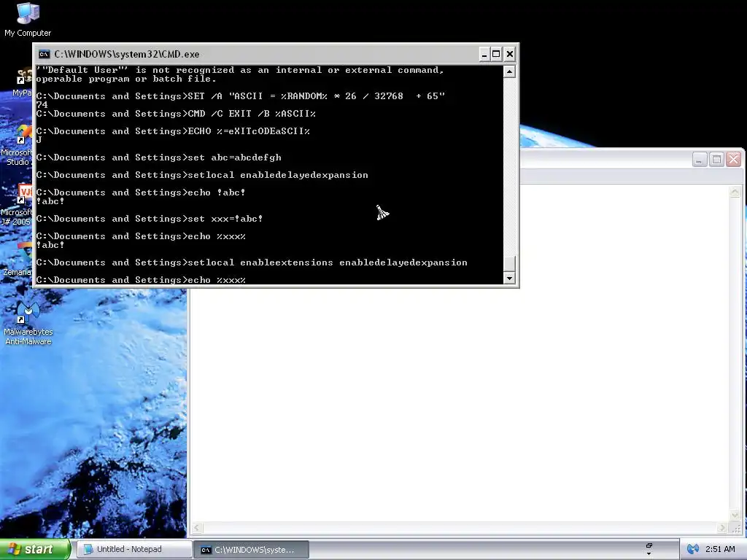Open the MyPal desktop shortcut
Image resolution: width=747 pixels, height=560 pixels.
pyautogui.click(x=21, y=83)
